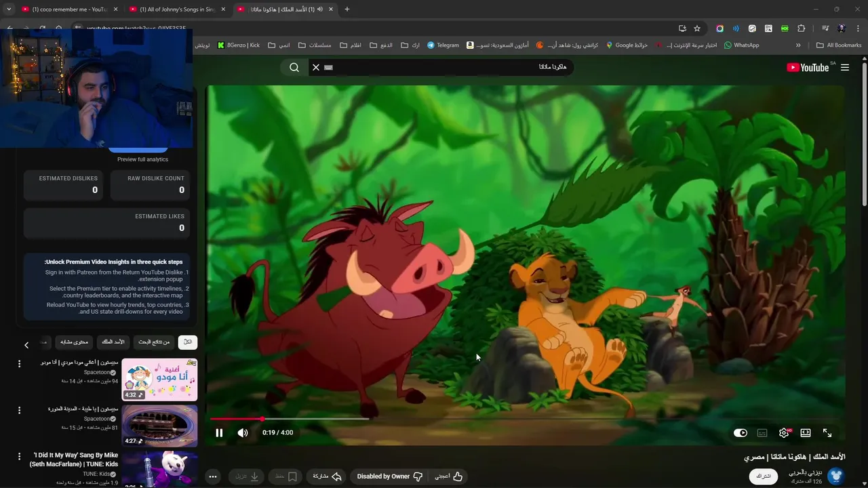Viewport: 868px width, 488px height.
Task: Mute the video volume icon
Action: (243, 432)
